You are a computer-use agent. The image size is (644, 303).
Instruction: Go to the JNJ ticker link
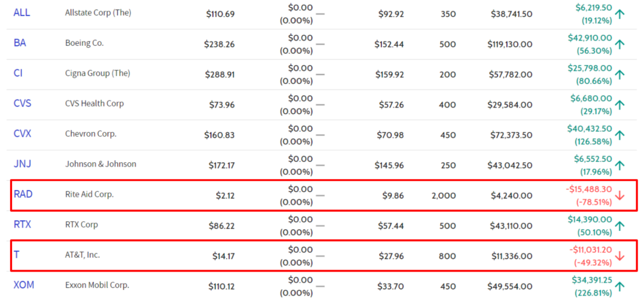23,164
